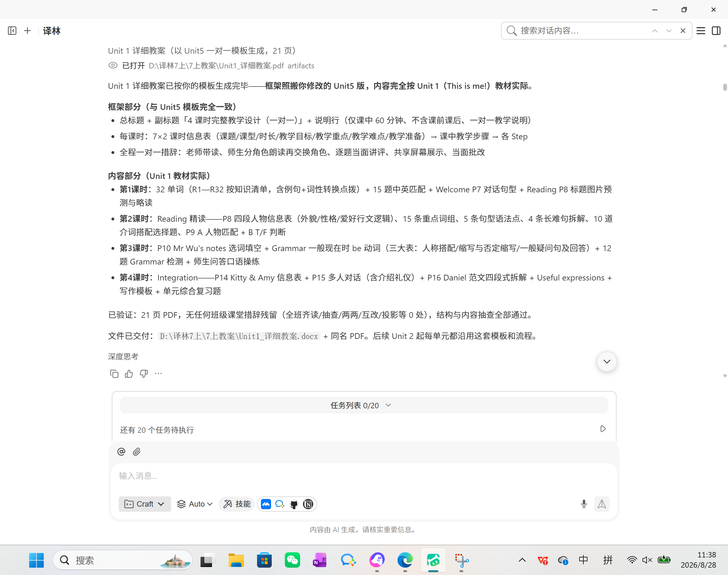Click the text 还有 20 个任务待执行

[x=157, y=430]
